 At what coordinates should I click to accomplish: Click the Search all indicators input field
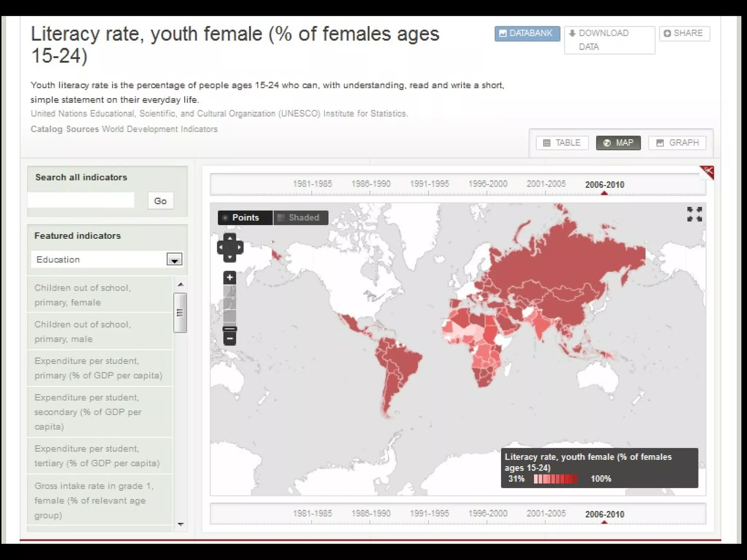[81, 201]
